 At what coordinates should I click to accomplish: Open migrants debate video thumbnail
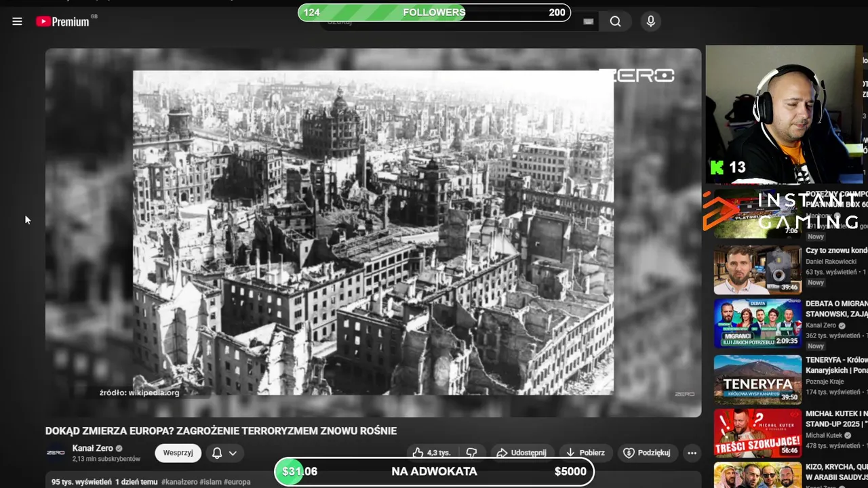point(757,323)
